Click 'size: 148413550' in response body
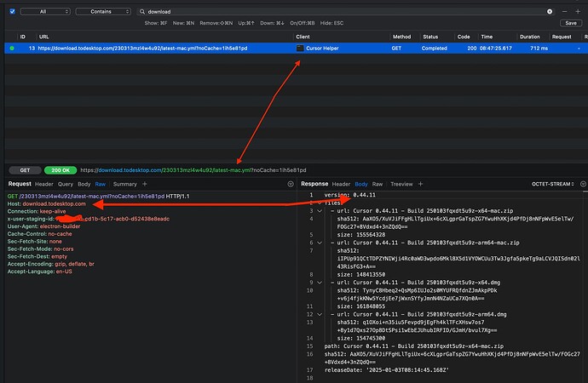This screenshot has width=588, height=383. 360,274
